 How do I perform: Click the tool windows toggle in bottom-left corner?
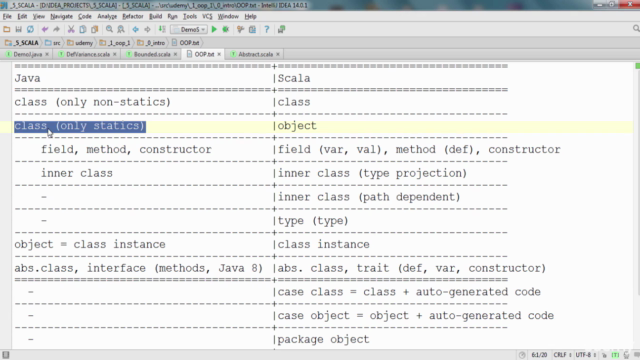coord(6,355)
